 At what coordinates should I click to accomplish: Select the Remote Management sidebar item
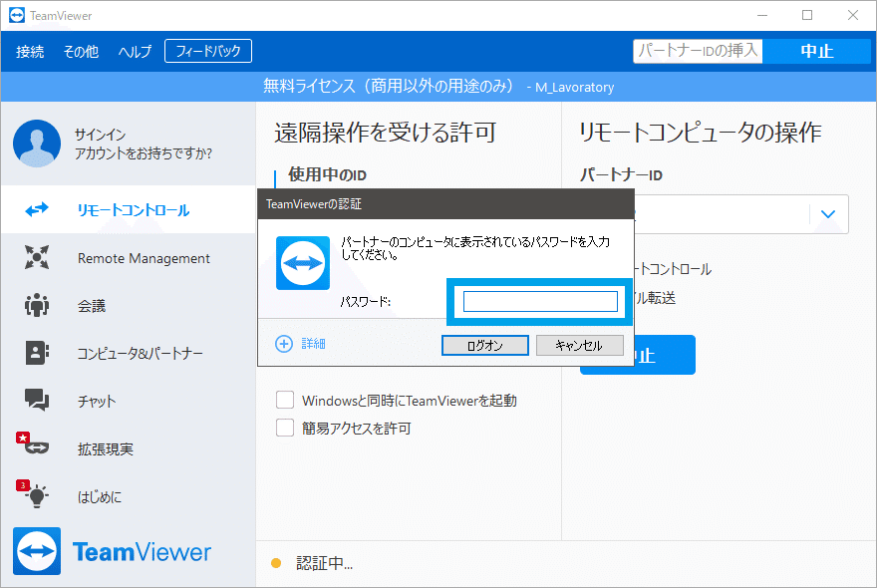tap(129, 258)
